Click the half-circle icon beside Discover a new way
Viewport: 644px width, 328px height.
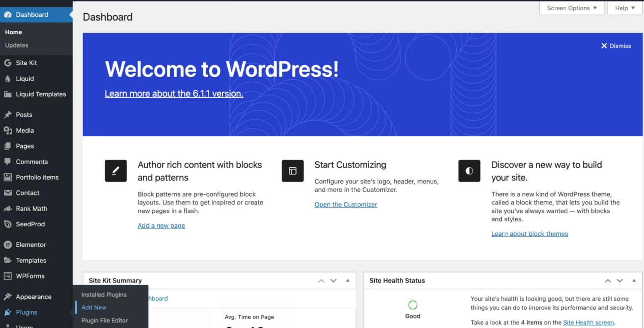(469, 171)
